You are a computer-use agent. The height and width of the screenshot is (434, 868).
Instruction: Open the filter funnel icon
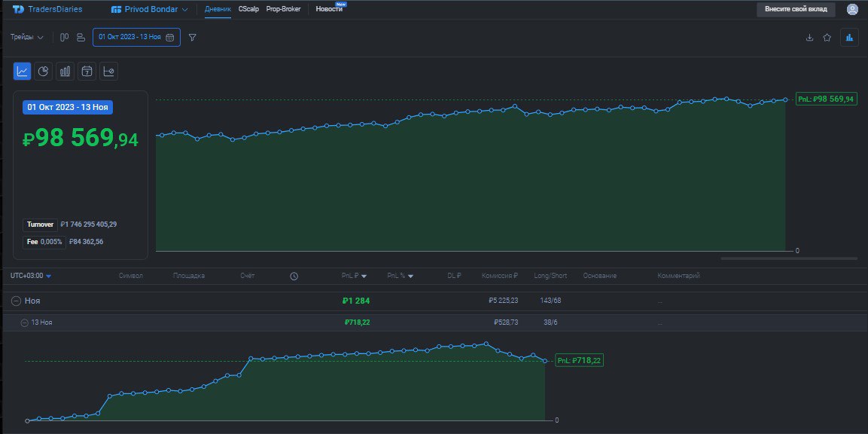pos(193,37)
